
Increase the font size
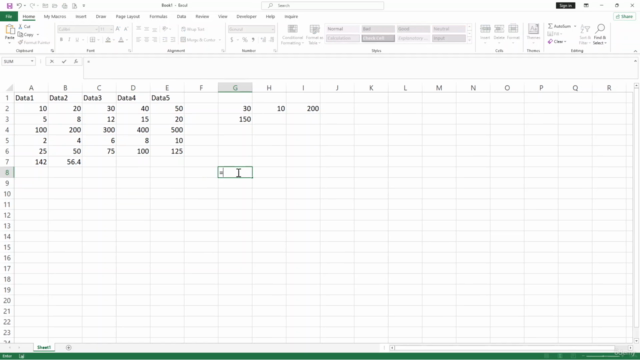click(118, 29)
